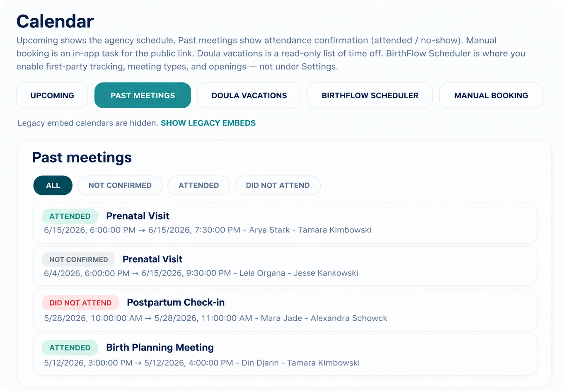
Task: Select the Past Meetings tab
Action: [143, 95]
